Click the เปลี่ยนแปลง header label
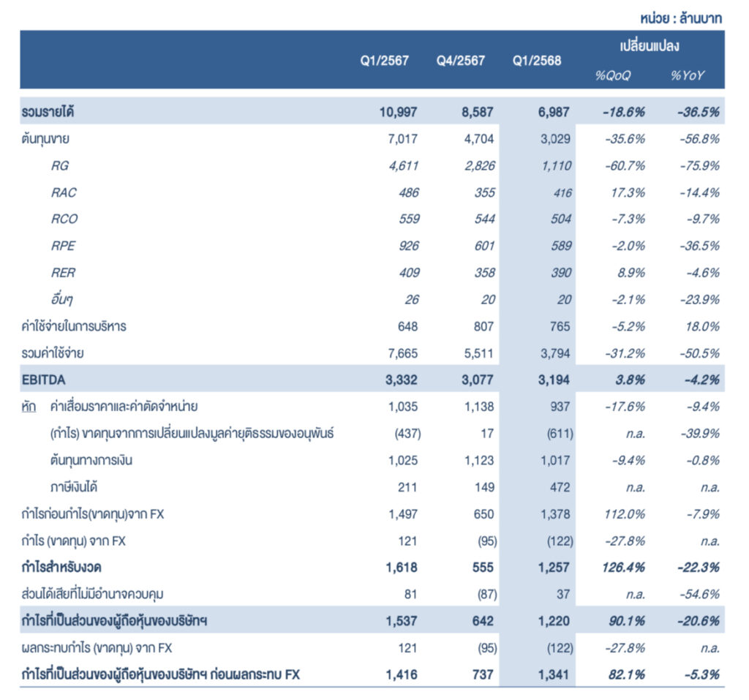This screenshot has width=749, height=700. click(x=649, y=46)
